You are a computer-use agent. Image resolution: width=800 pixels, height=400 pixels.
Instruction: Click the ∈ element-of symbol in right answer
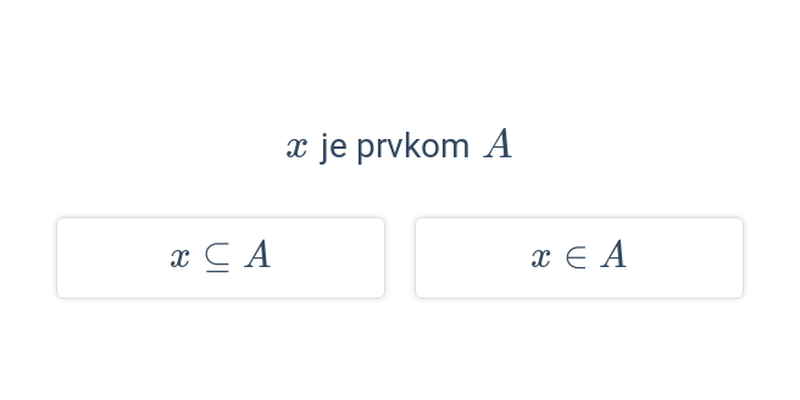pos(576,256)
